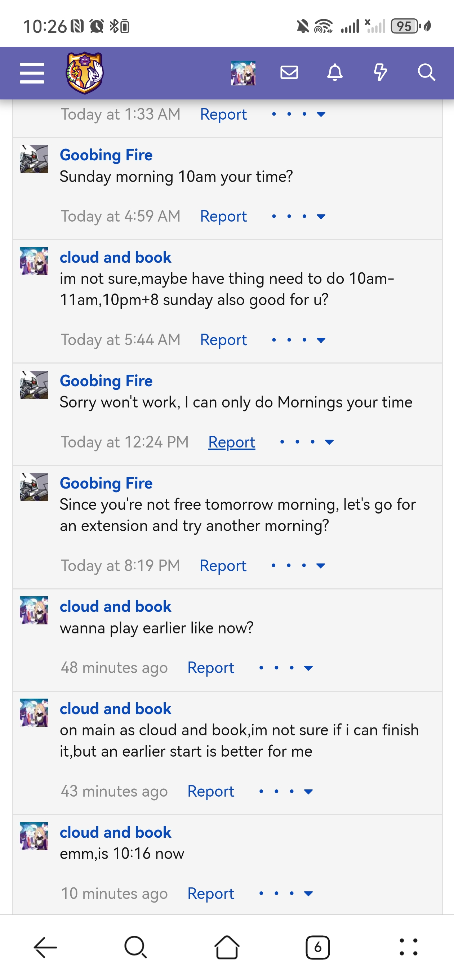
Task: Open the bell alerts icon
Action: click(335, 72)
